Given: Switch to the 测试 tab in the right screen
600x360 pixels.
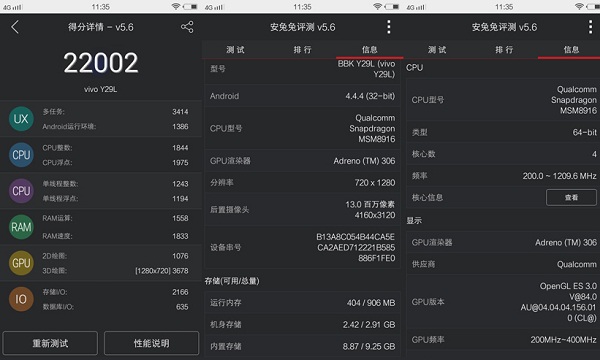Looking at the screenshot, I should coord(437,50).
